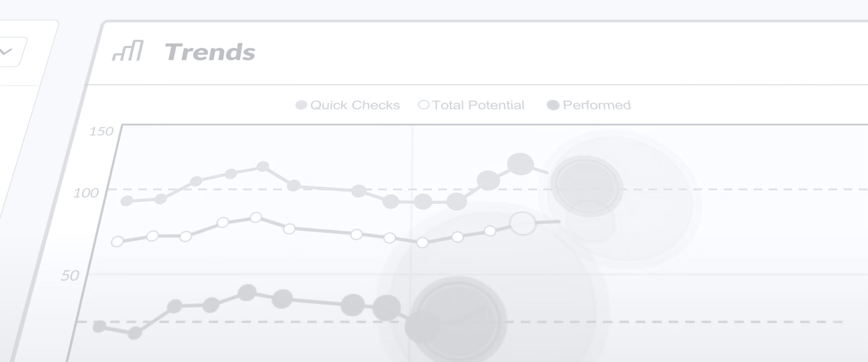Click the Quick Checks legend dot
Viewport: 868px width, 362px height.
point(301,105)
